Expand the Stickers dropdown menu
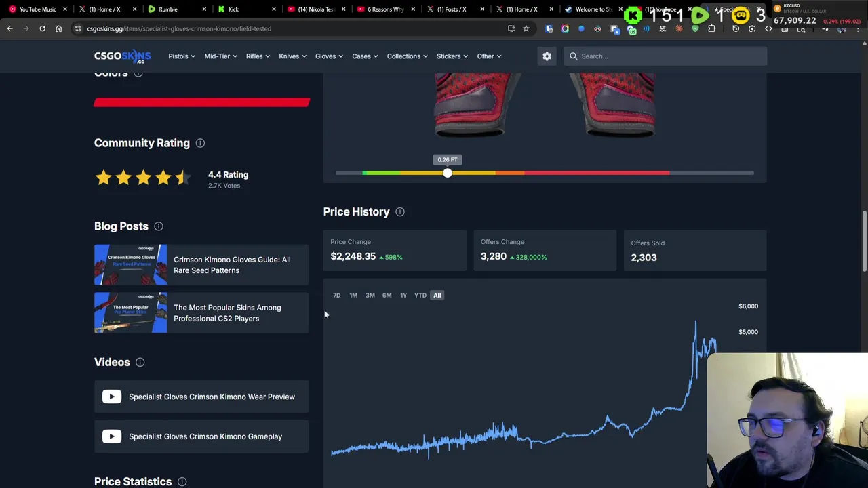Image resolution: width=868 pixels, height=488 pixels. [x=452, y=56]
